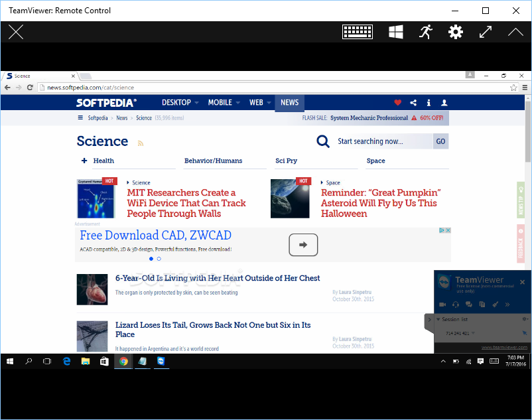Launch Edge from remote taskbar

point(67,362)
